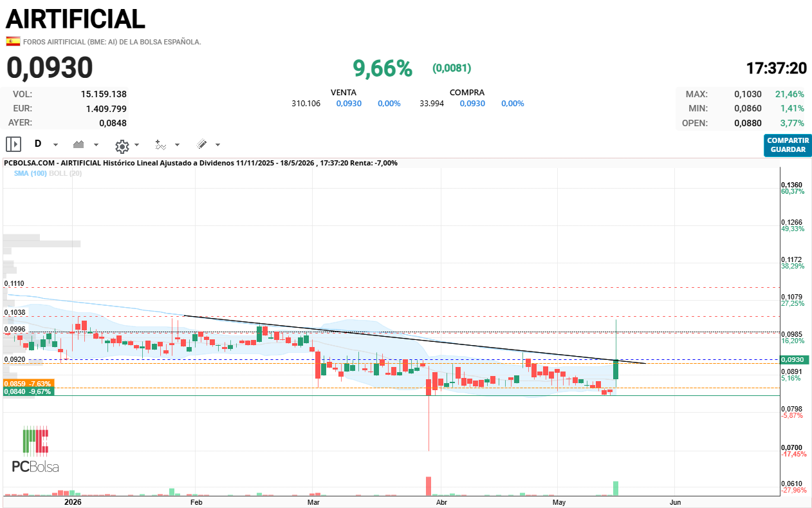Viewport: 812px width, 508px height.
Task: Click the orange 0,0859 -7,63% tag
Action: 29,383
